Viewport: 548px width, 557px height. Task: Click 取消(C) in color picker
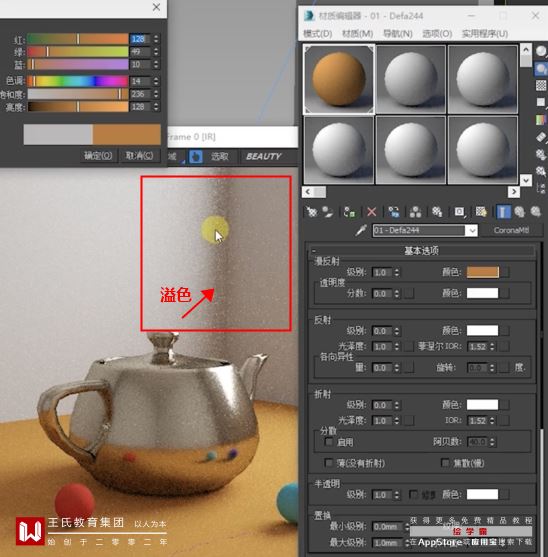pos(139,156)
